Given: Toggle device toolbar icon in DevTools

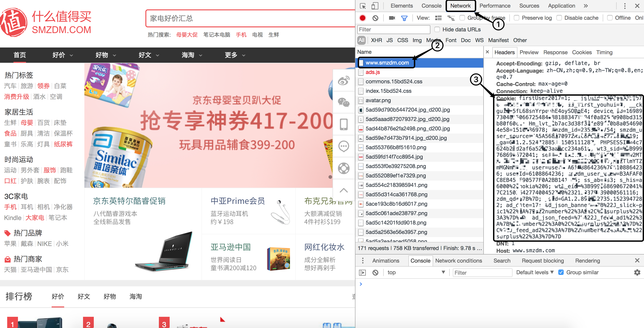Looking at the screenshot, I should (x=375, y=6).
